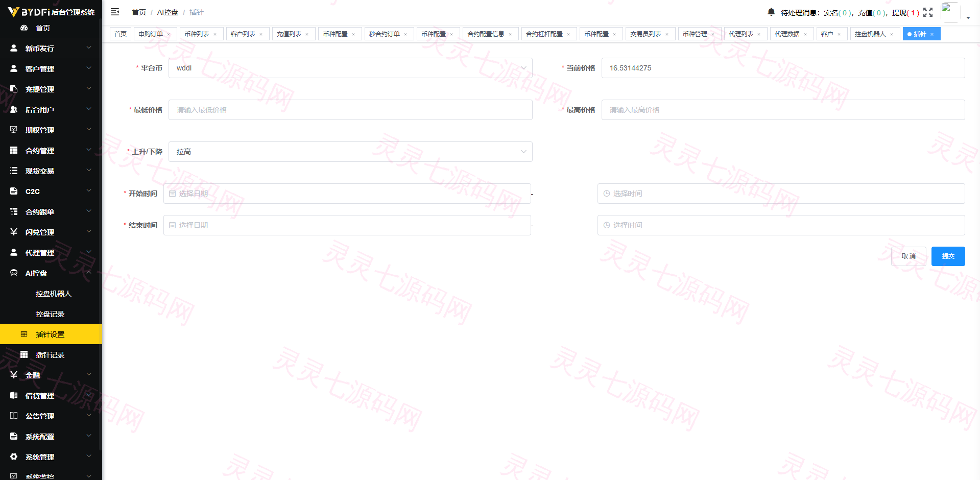Viewport: 980px width, 480px height.
Task: Close the 控盘机器人 tab
Action: (x=892, y=34)
